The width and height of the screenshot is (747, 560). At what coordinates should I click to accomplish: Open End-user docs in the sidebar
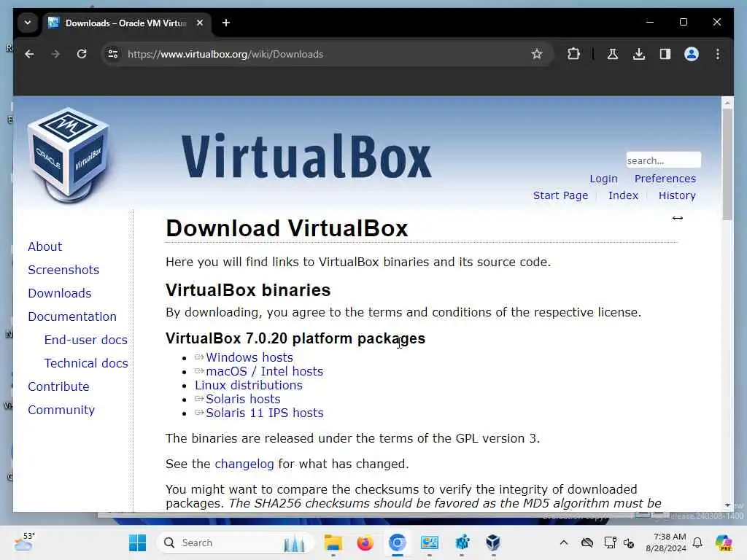coord(86,340)
